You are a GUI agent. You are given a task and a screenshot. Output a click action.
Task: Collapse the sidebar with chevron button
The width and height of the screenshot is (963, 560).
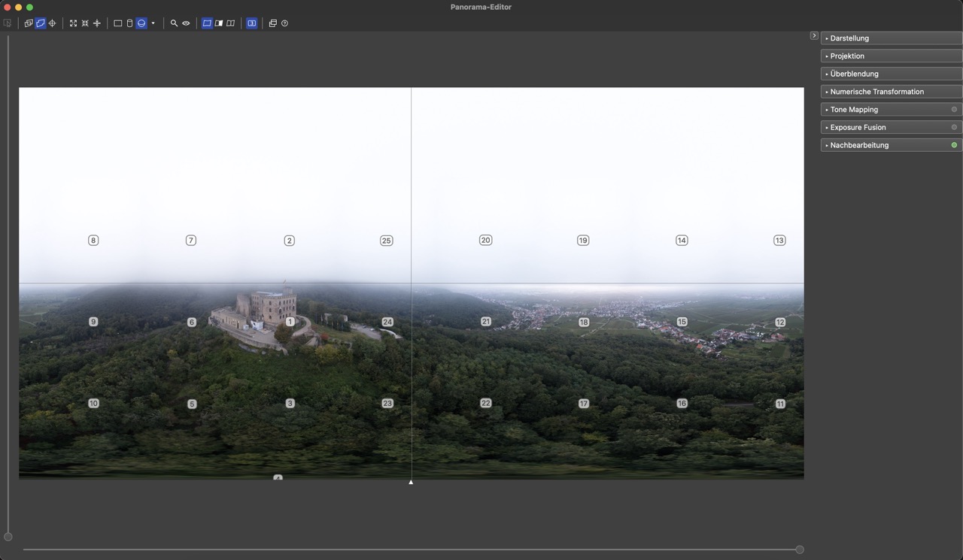(814, 36)
